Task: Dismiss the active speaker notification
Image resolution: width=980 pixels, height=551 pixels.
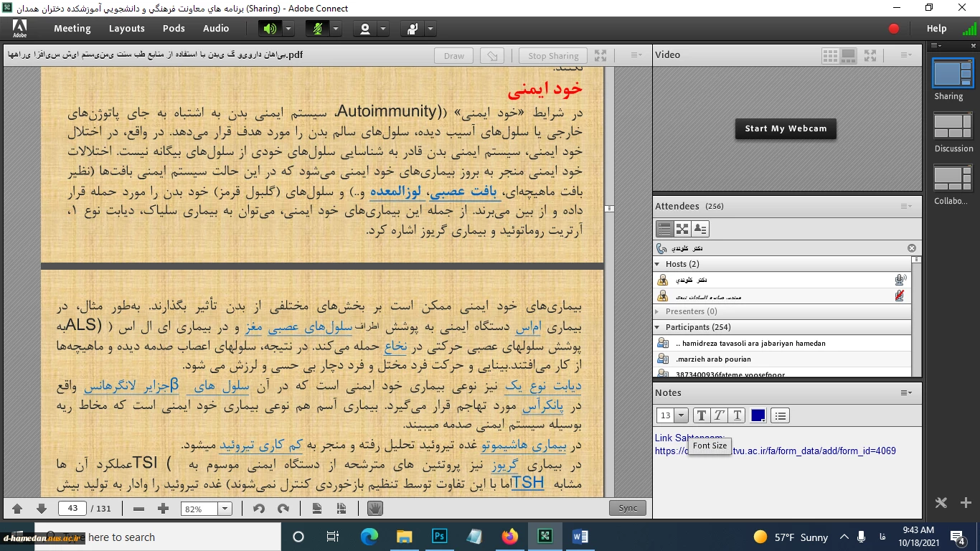Action: [x=912, y=248]
